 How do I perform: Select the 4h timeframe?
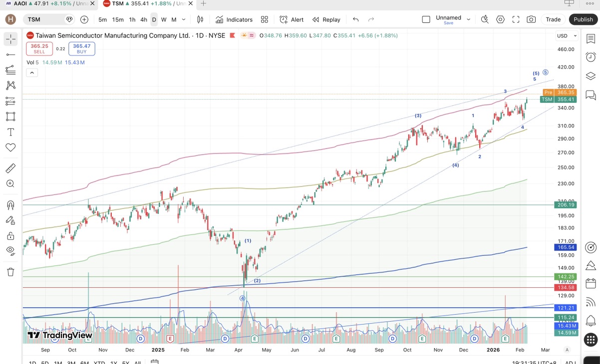click(x=143, y=19)
